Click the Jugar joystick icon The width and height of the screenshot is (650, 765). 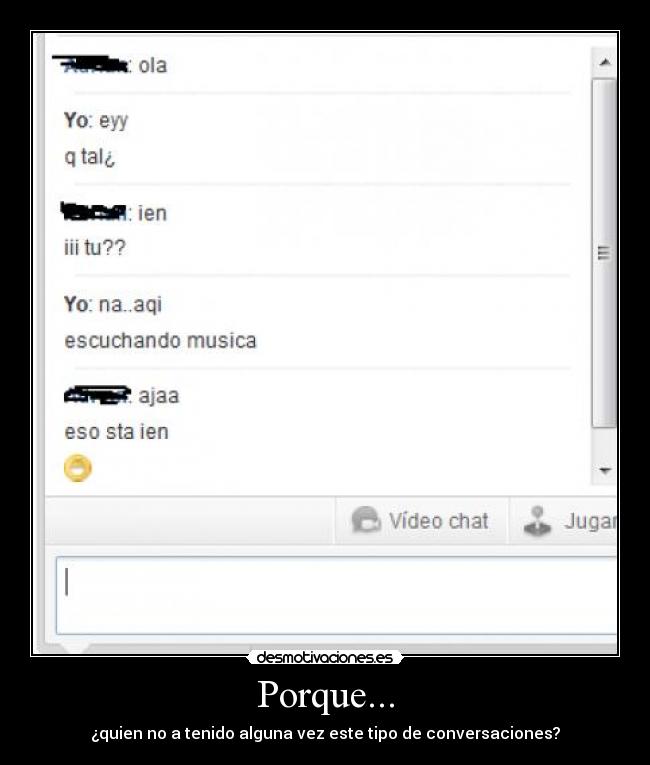pos(537,521)
